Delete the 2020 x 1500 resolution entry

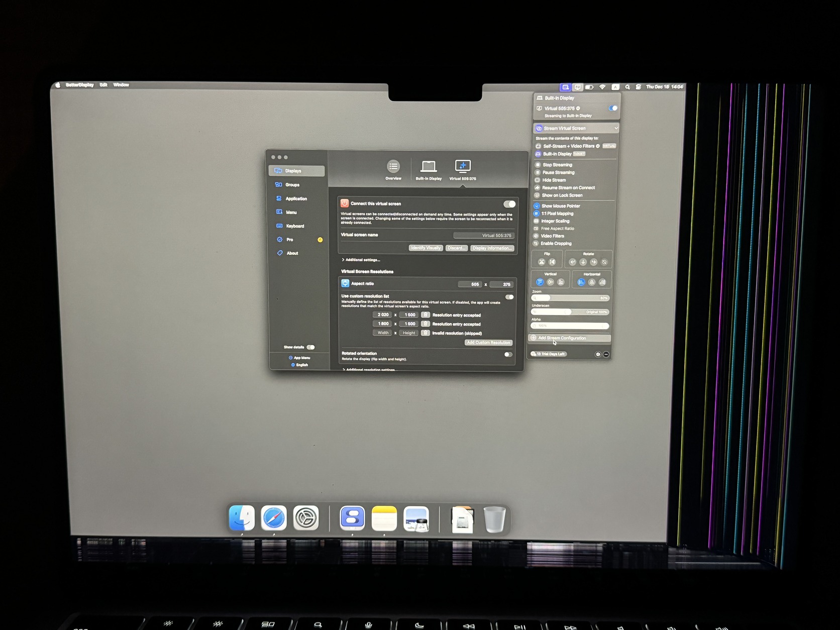(x=426, y=315)
